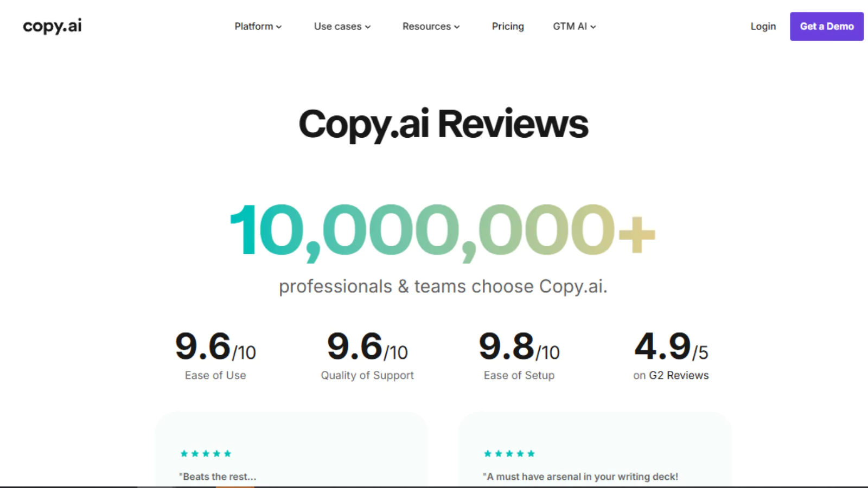Click the chevron arrow beside Resources

click(x=457, y=27)
